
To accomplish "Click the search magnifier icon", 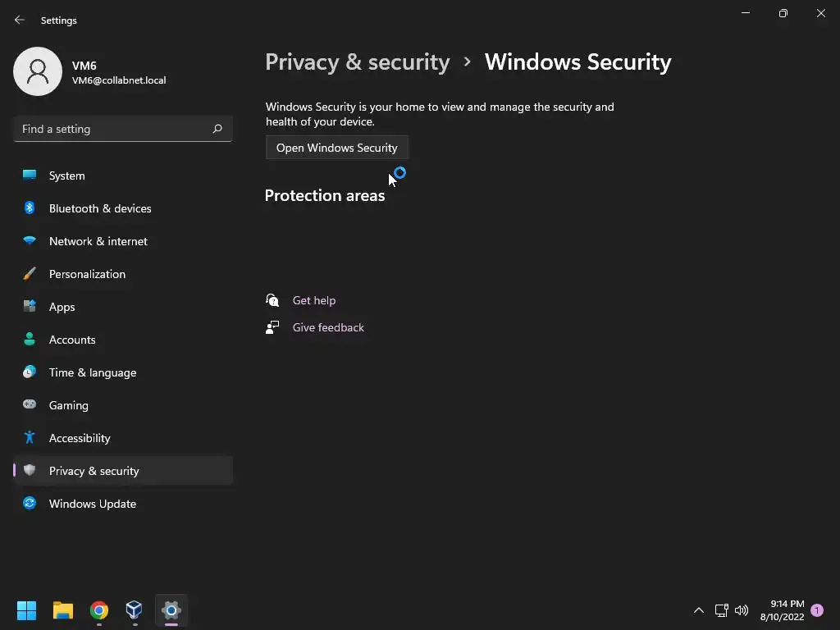I will [217, 129].
